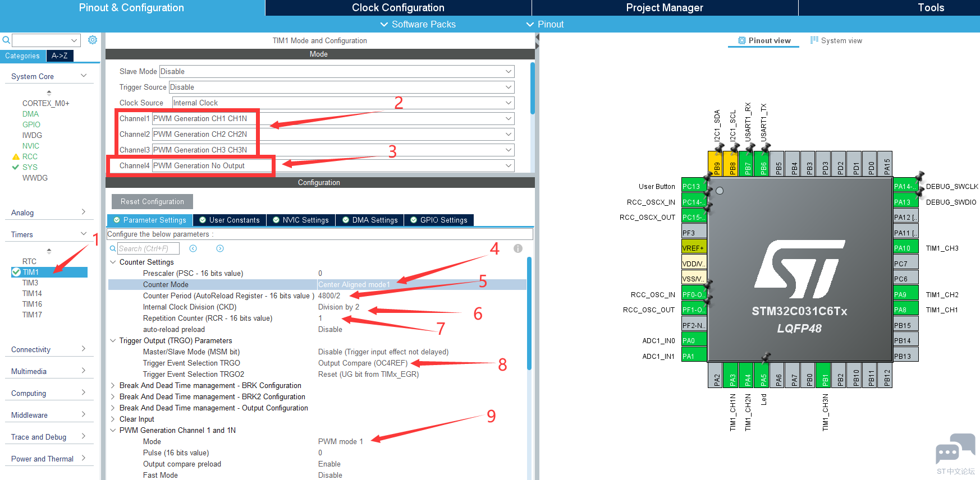Open the Slave Mode dropdown

pyautogui.click(x=337, y=71)
